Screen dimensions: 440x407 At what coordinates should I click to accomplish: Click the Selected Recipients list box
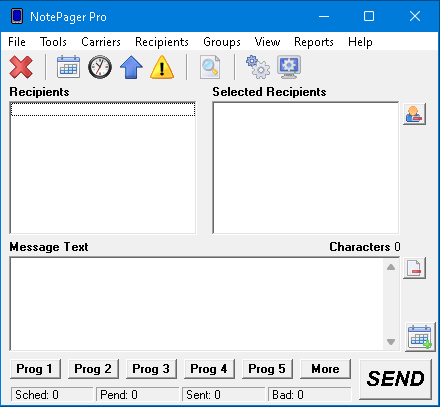(x=306, y=168)
